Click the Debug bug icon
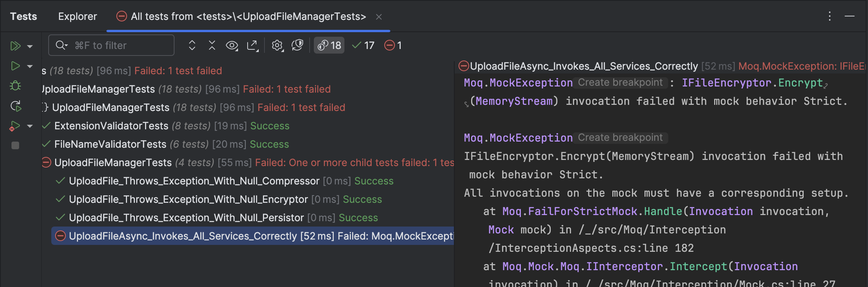This screenshot has width=868, height=287. click(x=15, y=86)
